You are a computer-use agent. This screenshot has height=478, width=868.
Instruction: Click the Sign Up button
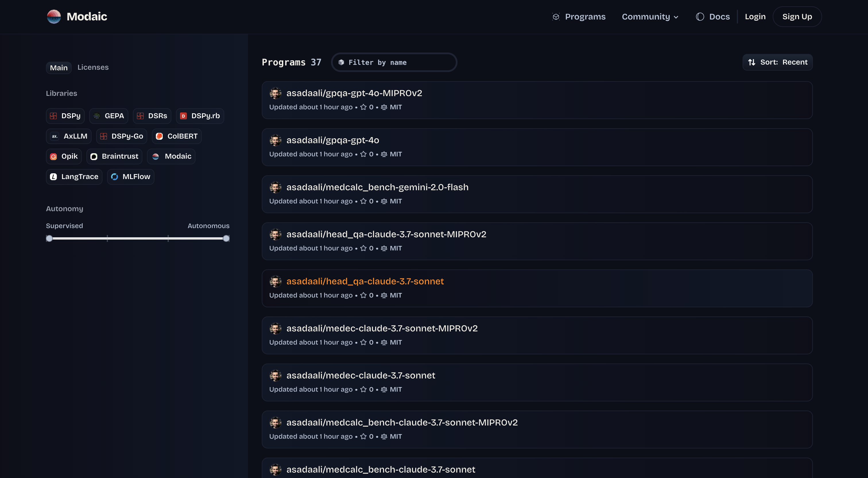click(x=797, y=17)
